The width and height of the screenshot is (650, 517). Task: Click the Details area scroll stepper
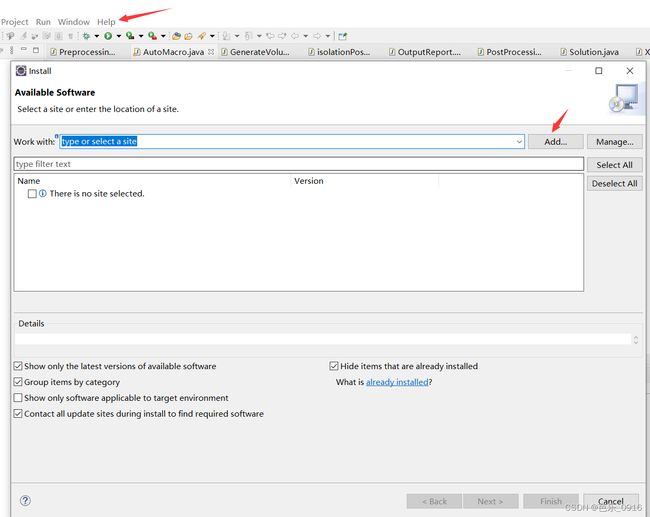click(635, 340)
